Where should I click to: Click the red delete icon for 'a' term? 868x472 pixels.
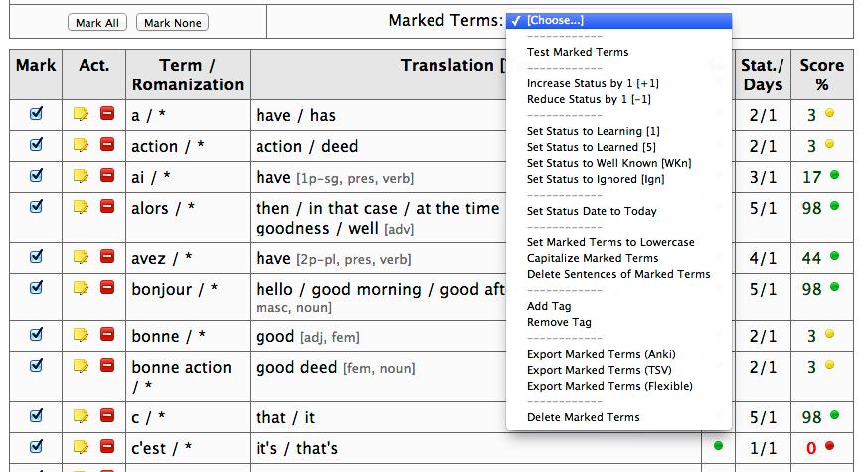(x=106, y=115)
